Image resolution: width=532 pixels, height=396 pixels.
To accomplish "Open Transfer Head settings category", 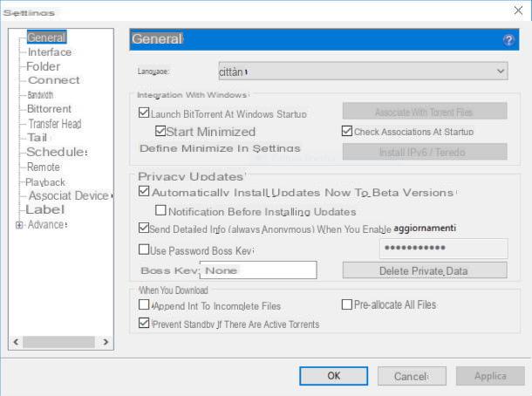I will pos(55,124).
